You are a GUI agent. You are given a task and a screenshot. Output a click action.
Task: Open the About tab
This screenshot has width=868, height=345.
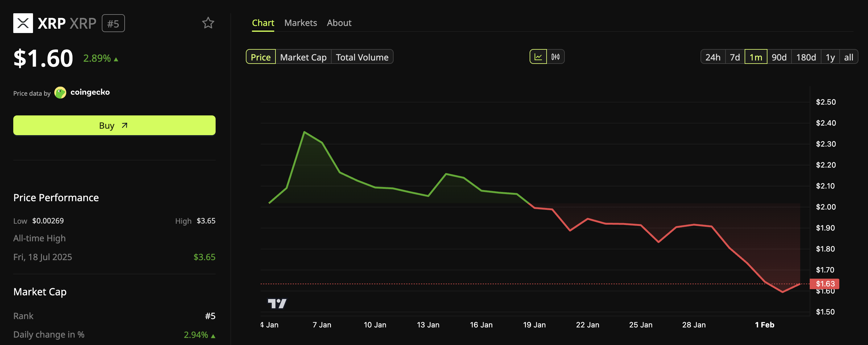339,23
